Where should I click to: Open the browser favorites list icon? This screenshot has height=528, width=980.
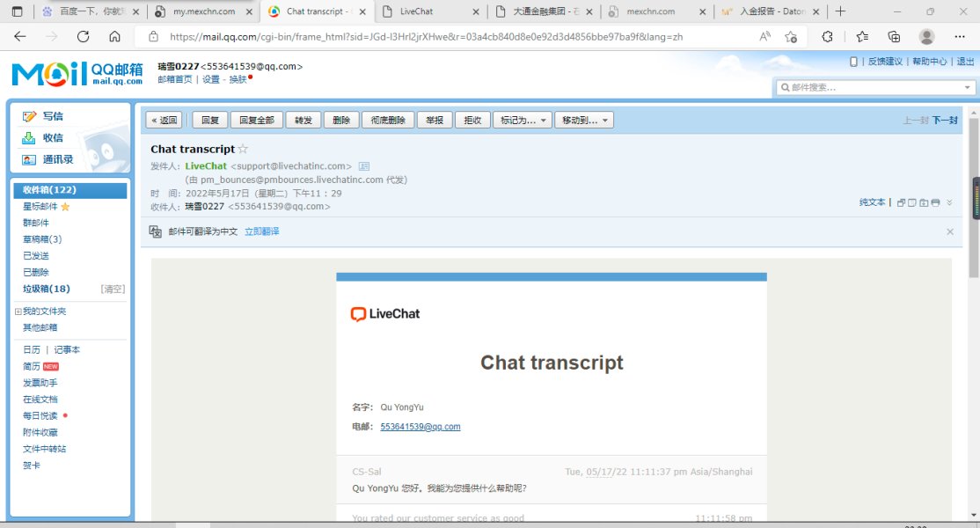pyautogui.click(x=862, y=37)
